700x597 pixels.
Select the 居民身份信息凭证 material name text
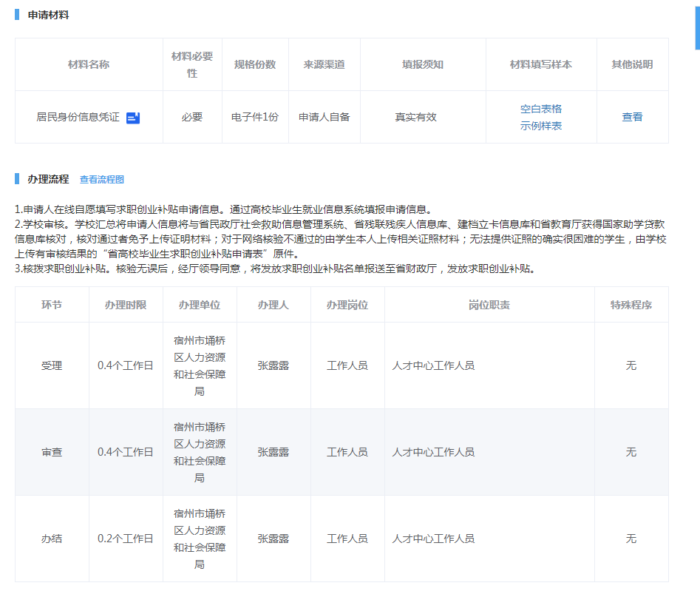pos(78,117)
